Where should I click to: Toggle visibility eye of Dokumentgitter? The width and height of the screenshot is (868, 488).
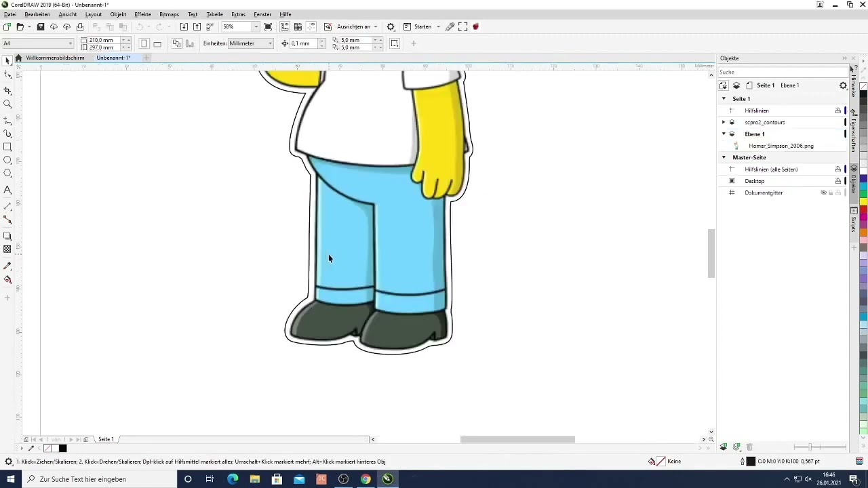pyautogui.click(x=823, y=192)
